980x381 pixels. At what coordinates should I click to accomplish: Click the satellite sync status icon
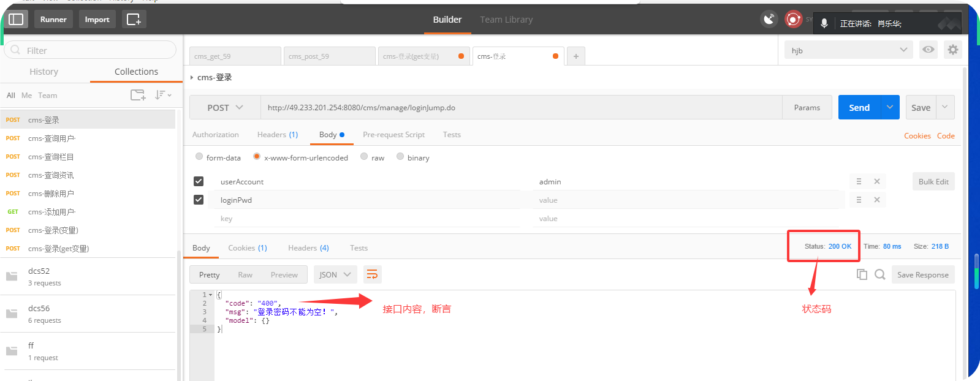point(769,20)
